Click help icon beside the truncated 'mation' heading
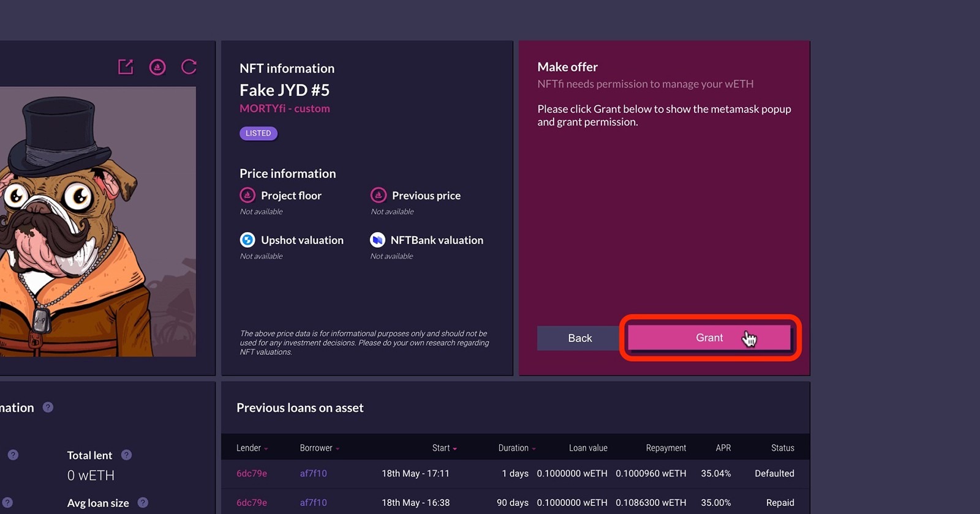The image size is (980, 514). tap(48, 408)
